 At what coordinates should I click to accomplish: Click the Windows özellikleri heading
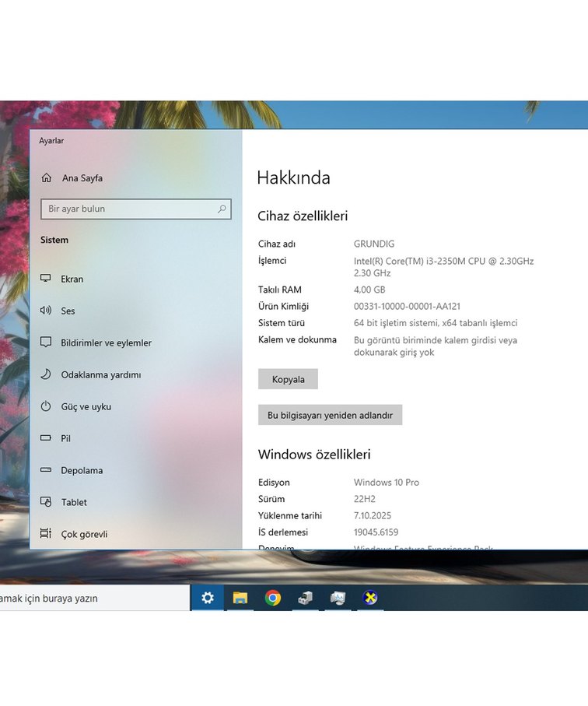point(314,455)
